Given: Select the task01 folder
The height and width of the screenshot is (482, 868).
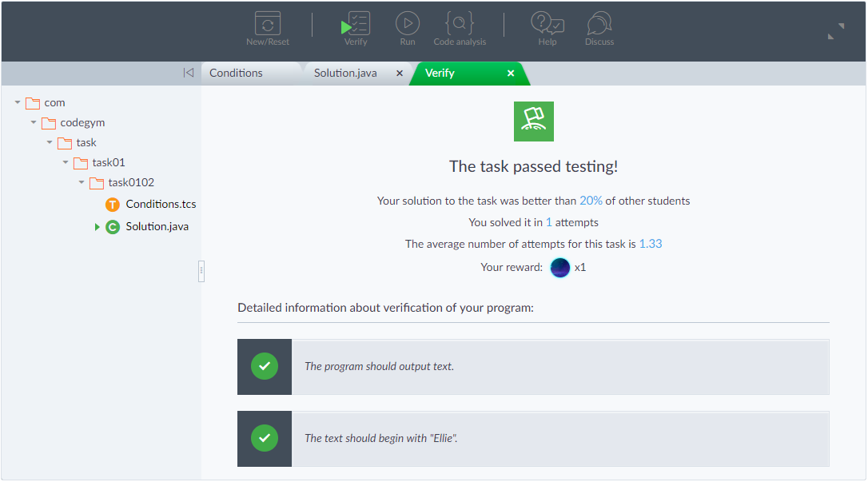Looking at the screenshot, I should point(108,162).
